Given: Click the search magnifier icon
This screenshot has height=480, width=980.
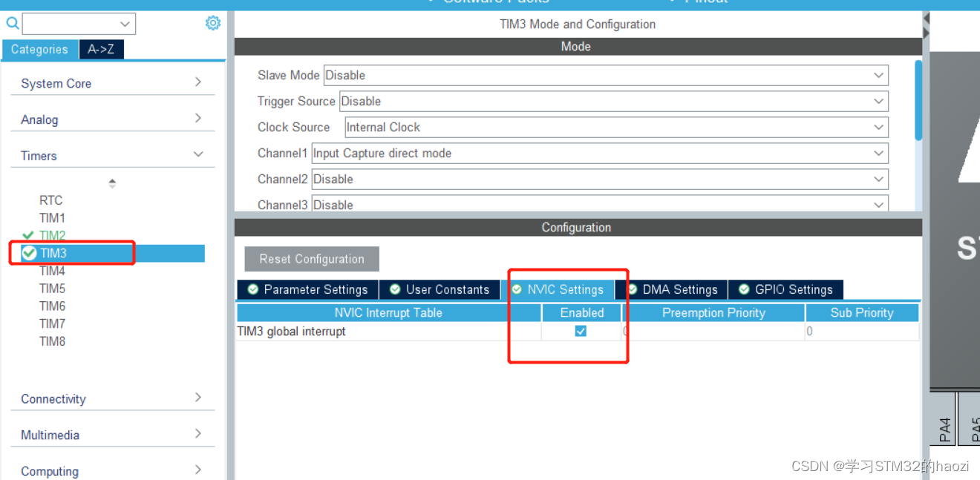Looking at the screenshot, I should click(12, 24).
